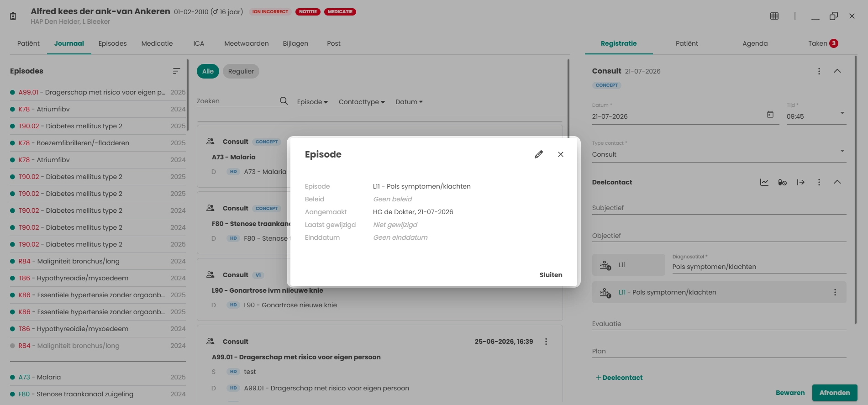The image size is (868, 405).
Task: Open the calendar date picker icon
Action: [x=770, y=115]
